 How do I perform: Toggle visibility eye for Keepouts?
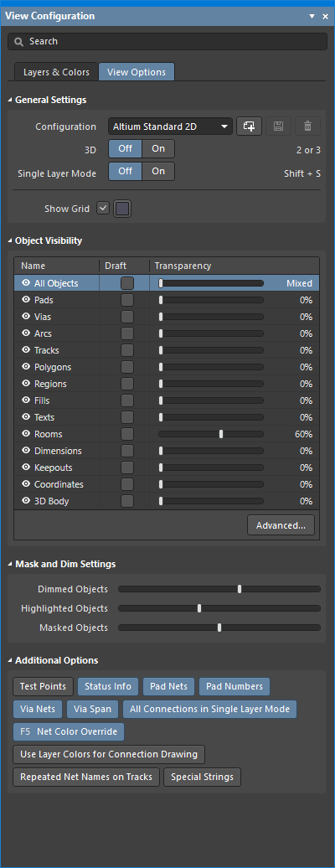25,468
